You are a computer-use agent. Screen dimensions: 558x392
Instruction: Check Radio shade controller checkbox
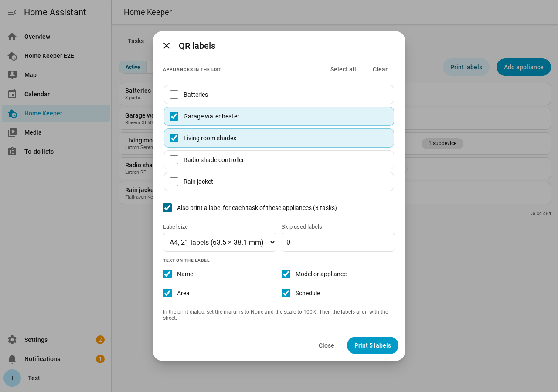coord(174,160)
